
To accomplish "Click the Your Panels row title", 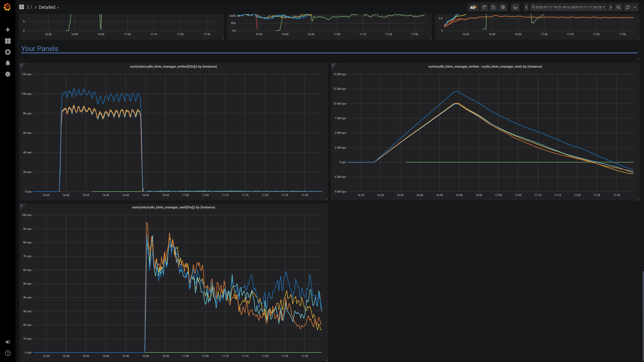I will [40, 49].
